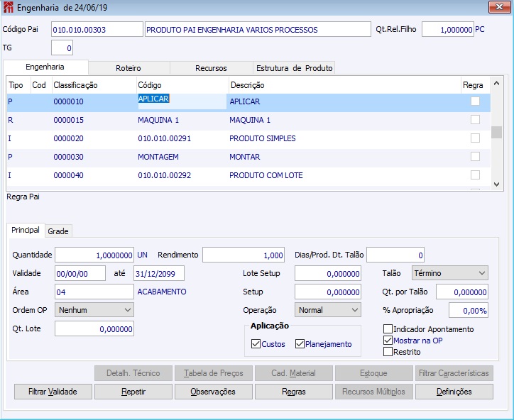This screenshot has width=514, height=420.
Task: Open the Definições button
Action: pyautogui.click(x=454, y=392)
